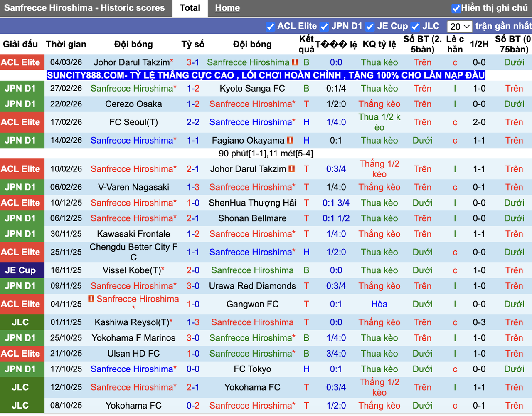Open FC Tokyo team link
The width and height of the screenshot is (532, 416).
[252, 369]
